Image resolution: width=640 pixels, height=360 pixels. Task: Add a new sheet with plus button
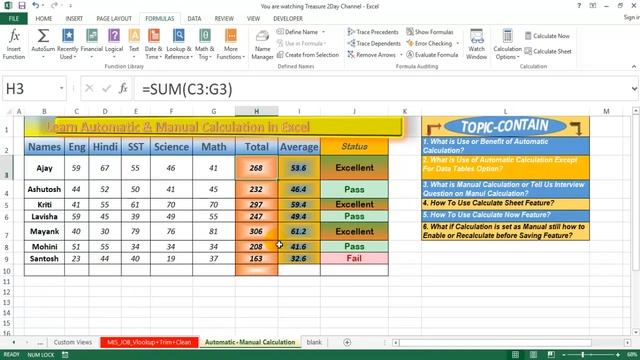(347, 342)
